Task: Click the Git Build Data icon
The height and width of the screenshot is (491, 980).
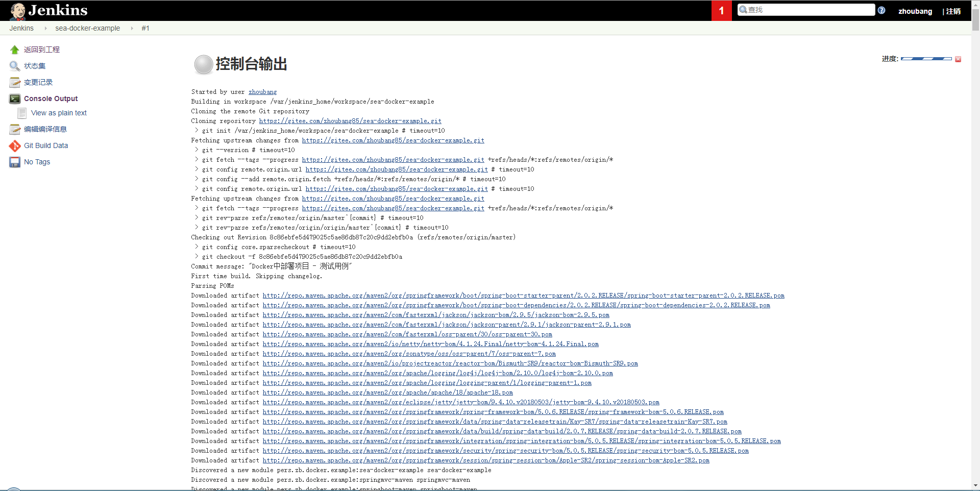Action: (x=15, y=145)
